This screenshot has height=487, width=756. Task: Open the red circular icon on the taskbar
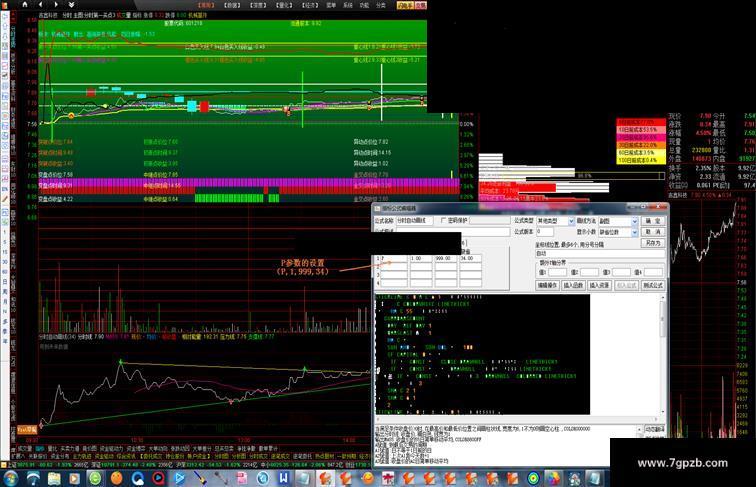[x=158, y=478]
